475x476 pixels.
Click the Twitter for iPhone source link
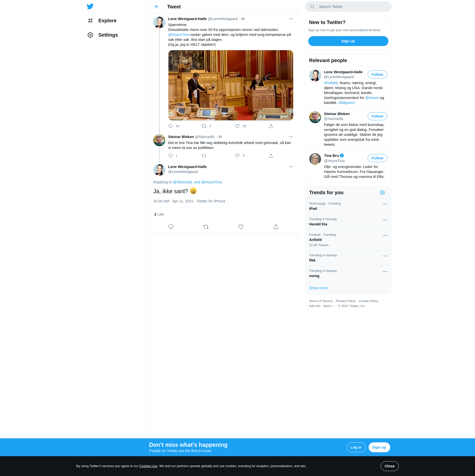(x=211, y=201)
